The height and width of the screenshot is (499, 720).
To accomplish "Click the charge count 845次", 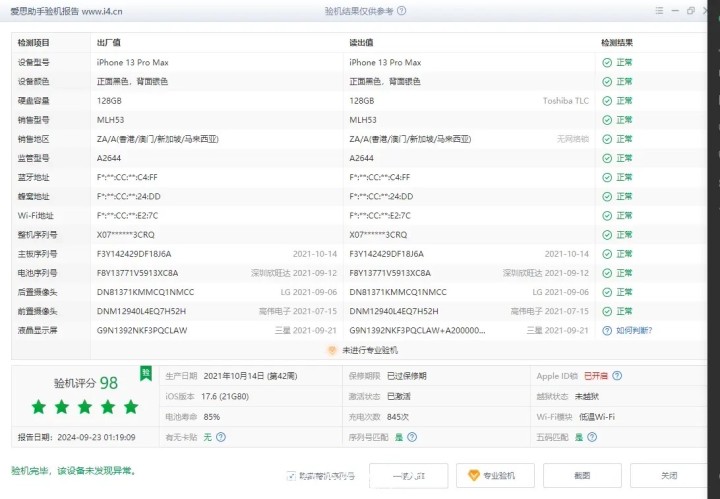I will [x=398, y=417].
